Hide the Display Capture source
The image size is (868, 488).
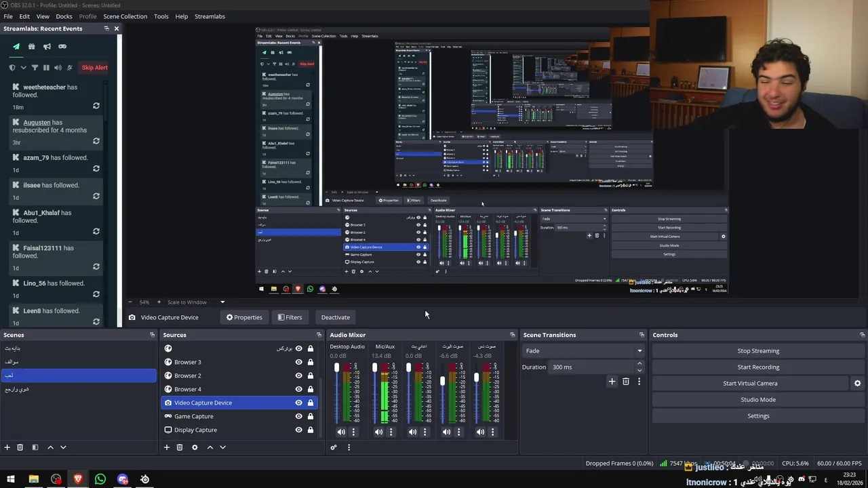[298, 430]
